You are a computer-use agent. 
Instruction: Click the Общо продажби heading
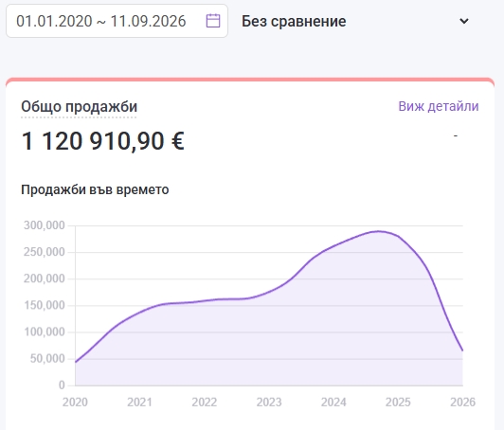coord(79,106)
